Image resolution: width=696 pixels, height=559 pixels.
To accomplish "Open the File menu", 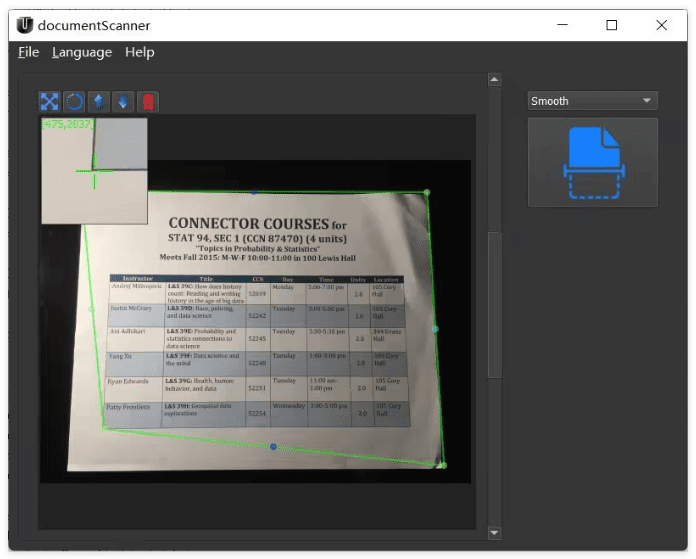I will pos(28,52).
